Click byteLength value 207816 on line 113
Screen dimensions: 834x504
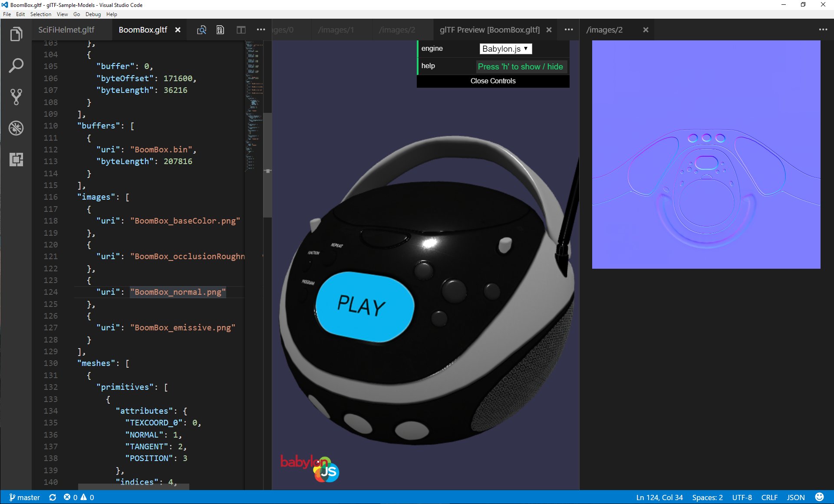pos(178,161)
